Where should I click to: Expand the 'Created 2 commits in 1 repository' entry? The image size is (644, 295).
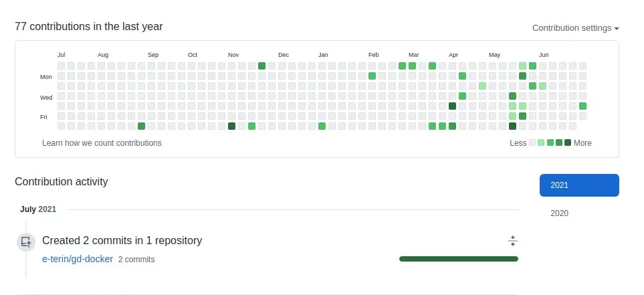(x=122, y=241)
